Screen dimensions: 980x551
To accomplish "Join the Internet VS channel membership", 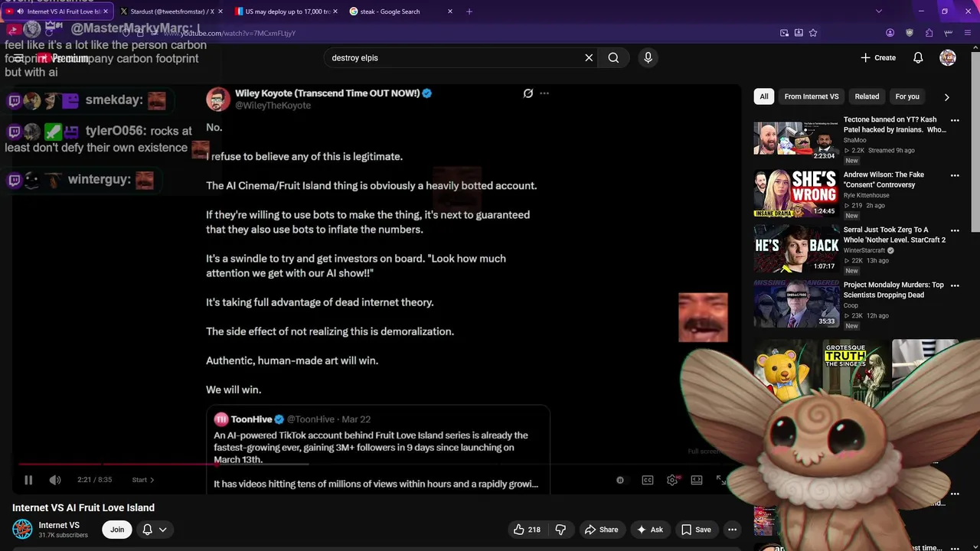I will point(117,530).
